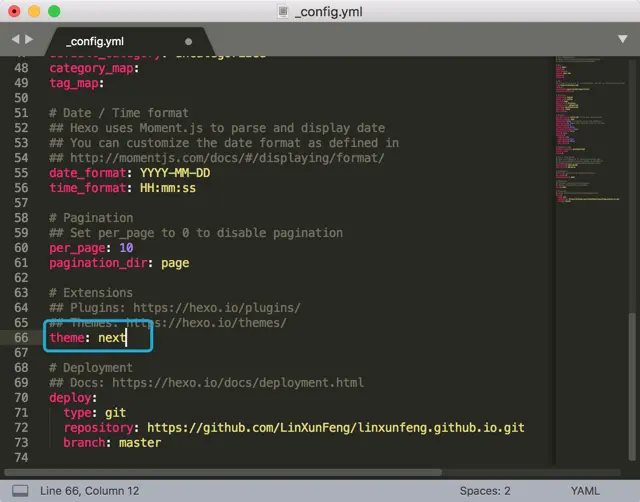Click the '# Extensions' comment
This screenshot has height=502, width=640.
91,293
